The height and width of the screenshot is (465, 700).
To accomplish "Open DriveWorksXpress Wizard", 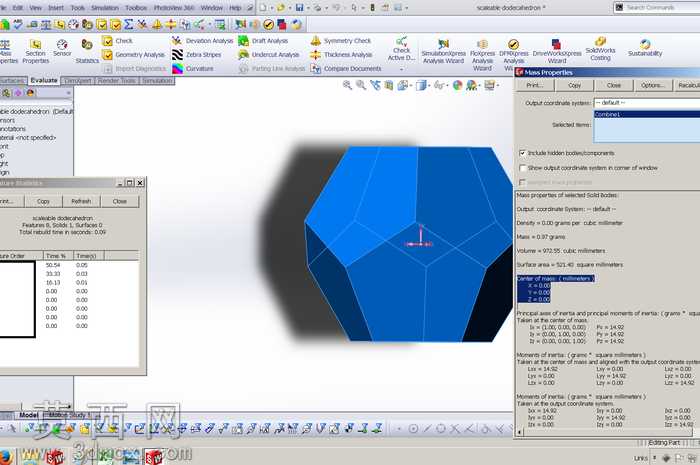I will coord(557,51).
